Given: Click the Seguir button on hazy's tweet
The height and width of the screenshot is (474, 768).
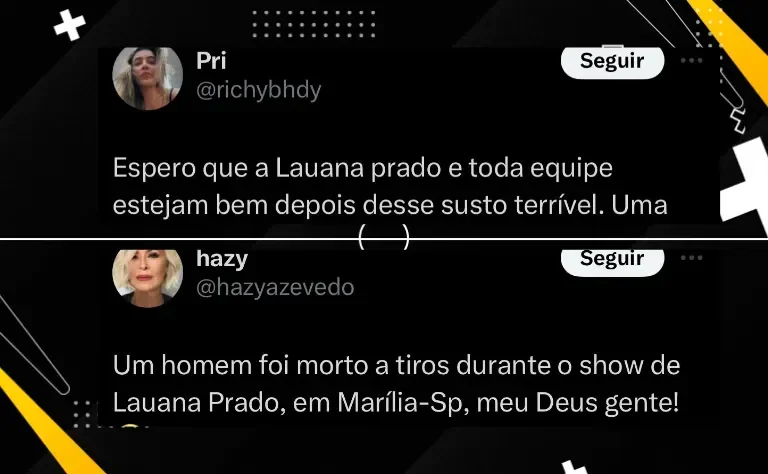Looking at the screenshot, I should coord(612,262).
